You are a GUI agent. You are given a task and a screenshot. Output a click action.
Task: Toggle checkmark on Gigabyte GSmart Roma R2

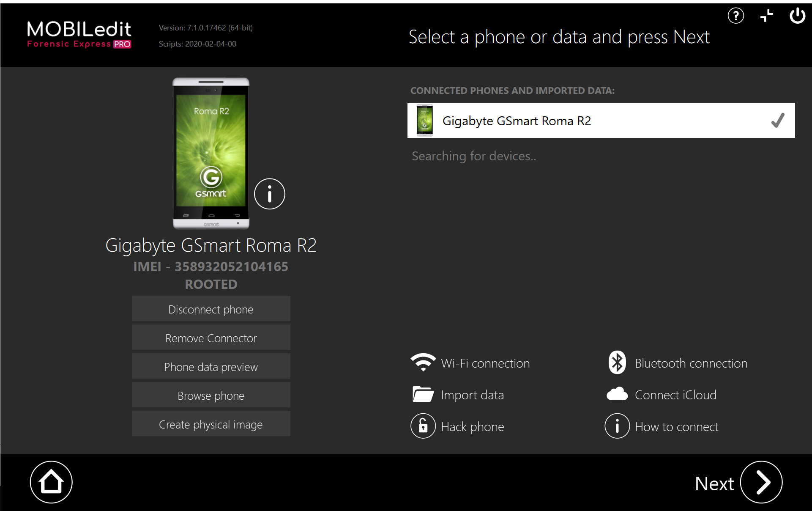(777, 121)
